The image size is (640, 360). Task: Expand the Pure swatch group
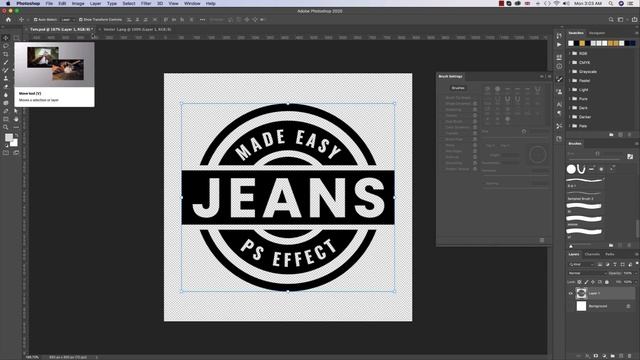[x=570, y=99]
